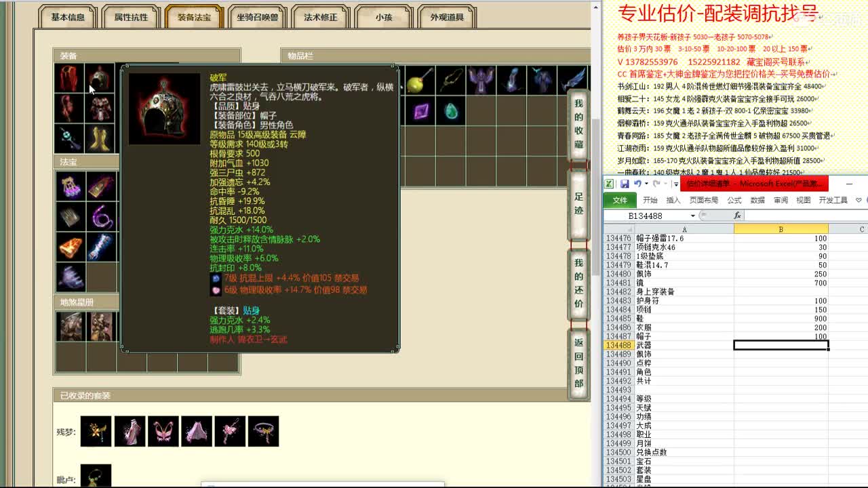
Task: Open Excel 审阅 ribbon tab
Action: coord(781,200)
